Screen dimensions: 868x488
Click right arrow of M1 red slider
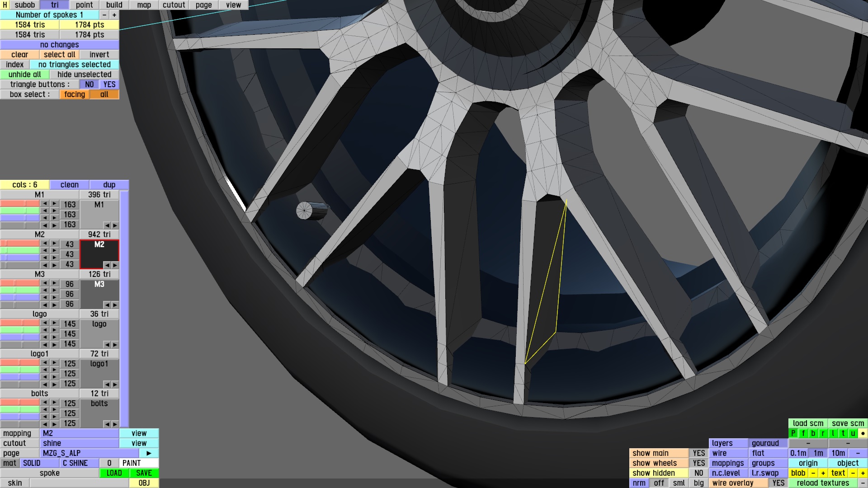coord(54,204)
